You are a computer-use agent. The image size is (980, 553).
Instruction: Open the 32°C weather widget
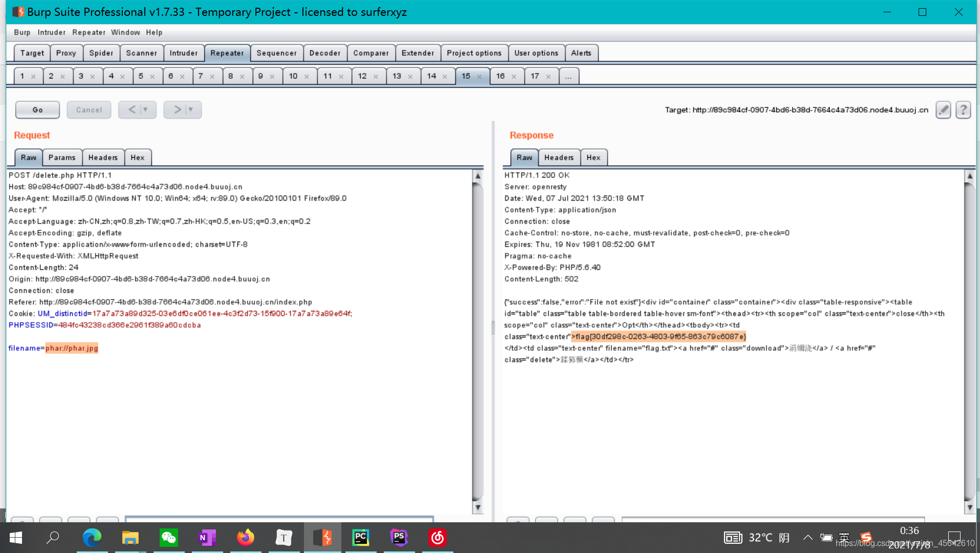[757, 537]
